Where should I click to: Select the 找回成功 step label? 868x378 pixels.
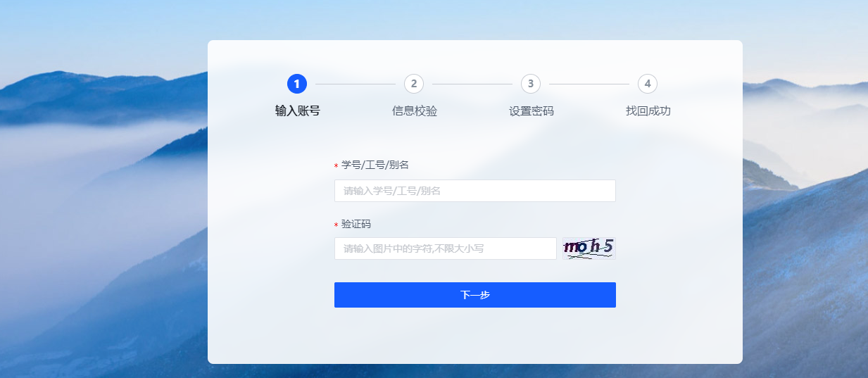point(648,111)
